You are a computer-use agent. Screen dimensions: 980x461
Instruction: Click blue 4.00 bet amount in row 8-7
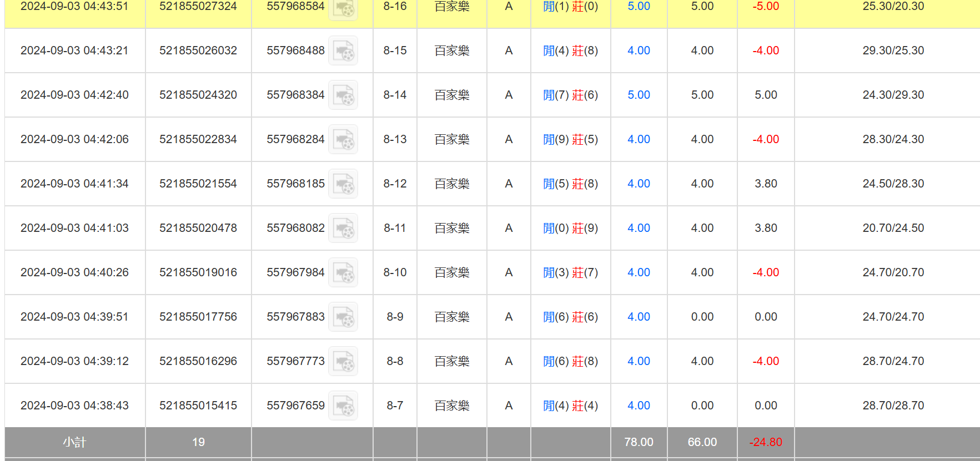pos(639,406)
